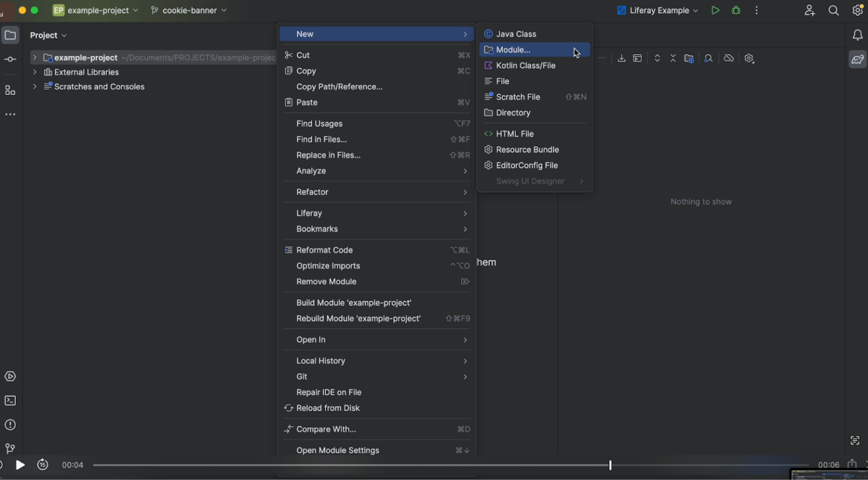This screenshot has width=868, height=480.
Task: Open the Terminal tool window
Action: tap(10, 400)
